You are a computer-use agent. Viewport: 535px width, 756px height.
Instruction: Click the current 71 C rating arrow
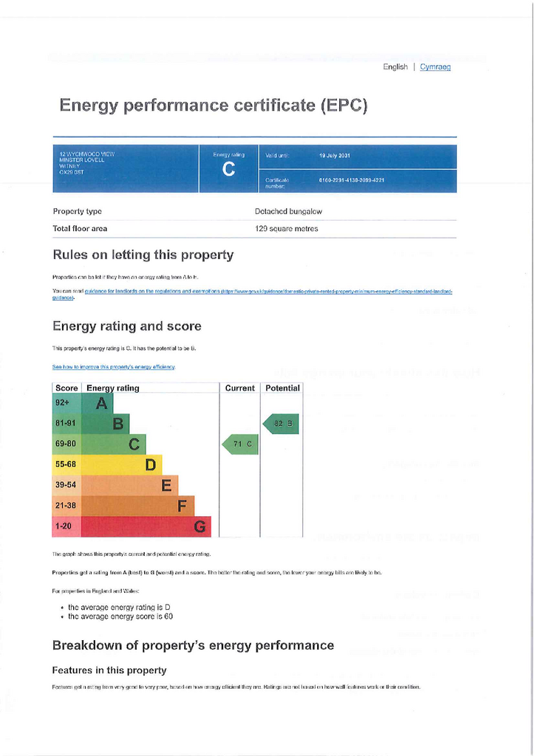pyautogui.click(x=239, y=444)
